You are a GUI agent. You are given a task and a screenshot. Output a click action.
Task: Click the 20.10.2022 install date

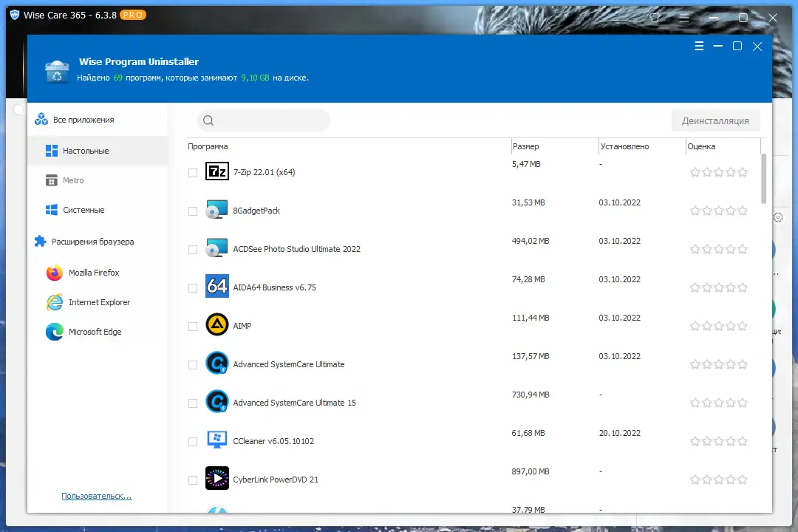click(x=619, y=433)
